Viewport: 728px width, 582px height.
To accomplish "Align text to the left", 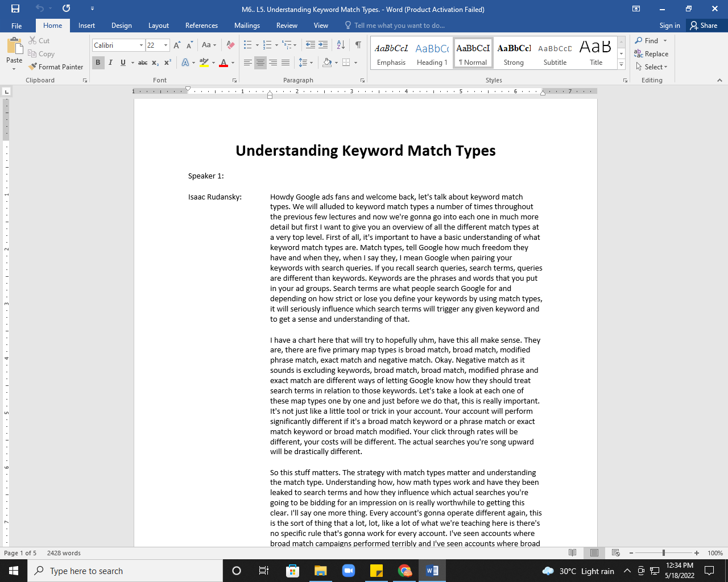I will click(248, 63).
